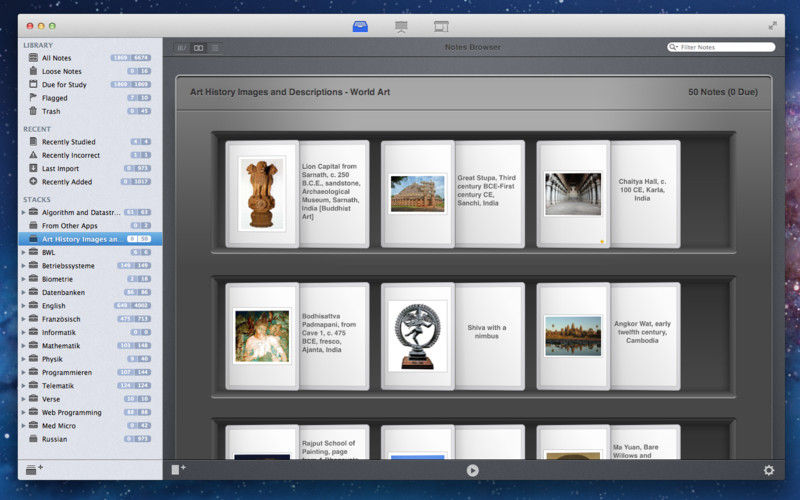Click the All Notes stack icon
The height and width of the screenshot is (500, 800).
[33, 58]
